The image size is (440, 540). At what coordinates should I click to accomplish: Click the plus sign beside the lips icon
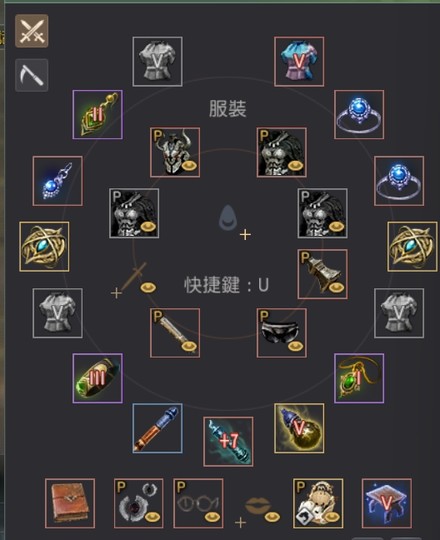coord(240,522)
